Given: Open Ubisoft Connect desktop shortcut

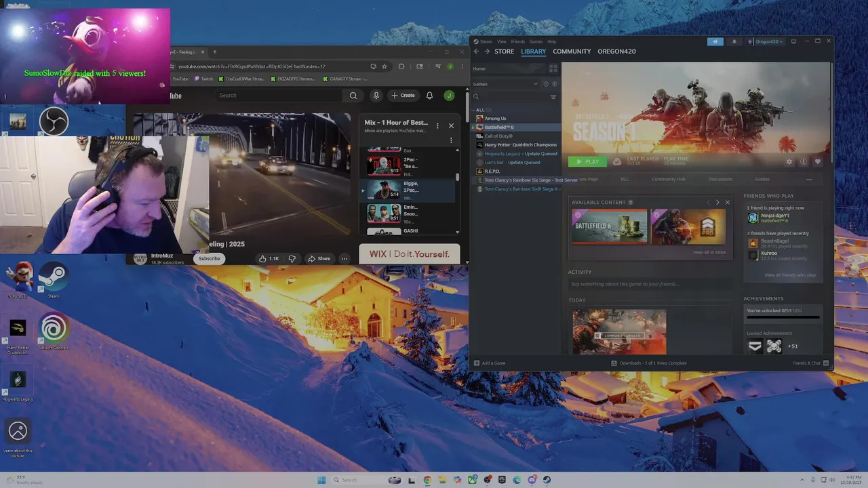Looking at the screenshot, I should tap(53, 331).
